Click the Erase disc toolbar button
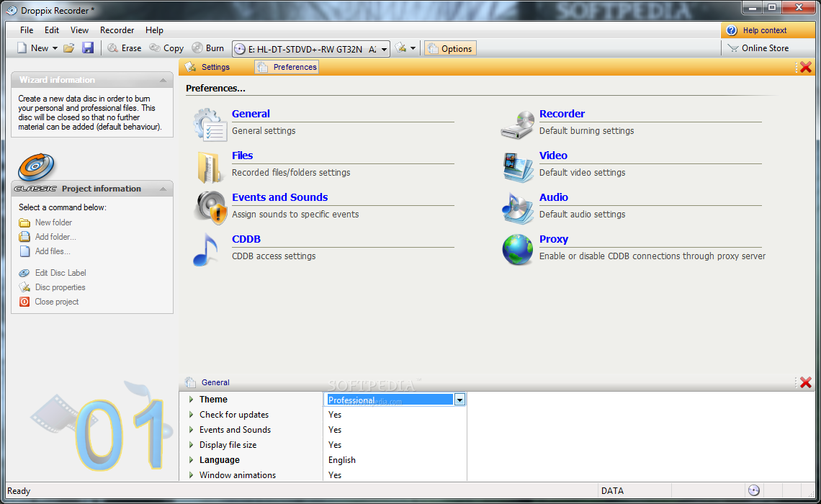This screenshot has width=821, height=504. (x=125, y=48)
